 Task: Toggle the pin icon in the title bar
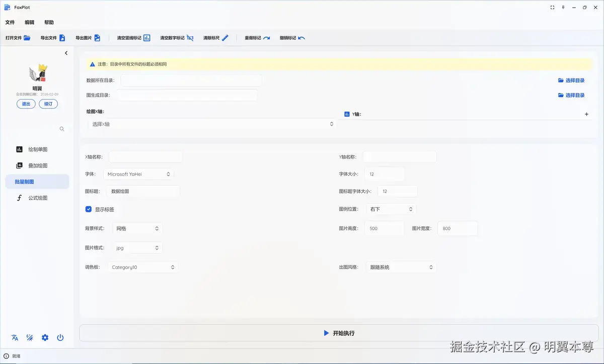[563, 7]
